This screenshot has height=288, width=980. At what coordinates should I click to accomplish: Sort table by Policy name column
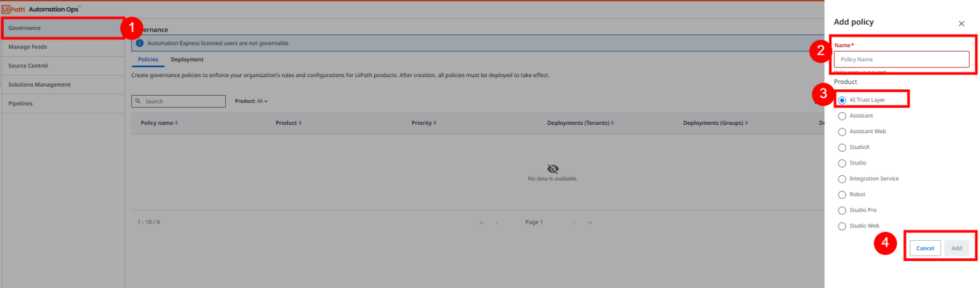[x=159, y=123]
